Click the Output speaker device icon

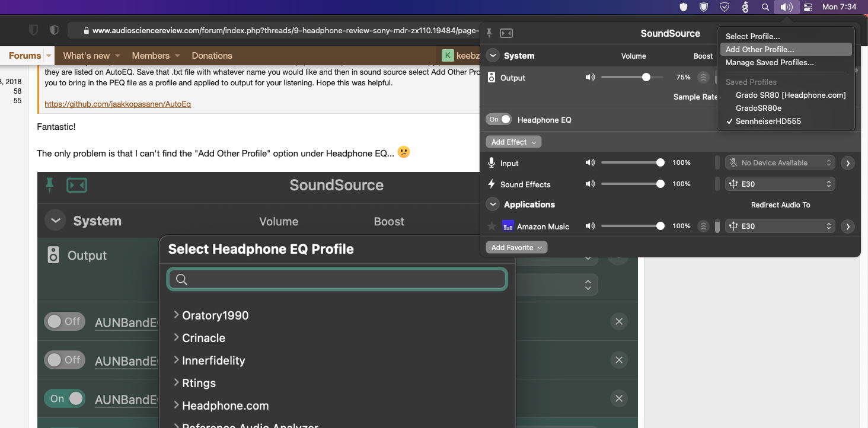coord(492,77)
